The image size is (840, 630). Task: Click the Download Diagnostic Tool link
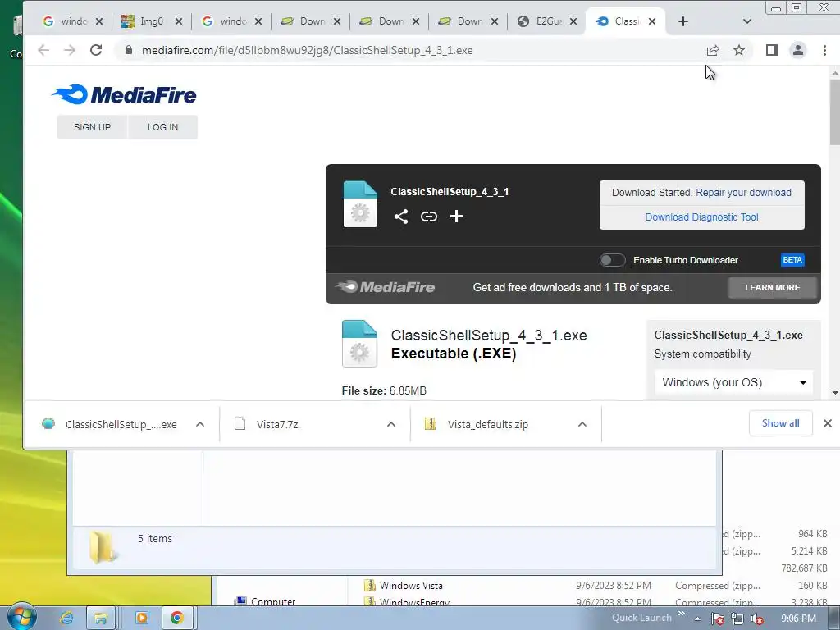click(x=702, y=217)
